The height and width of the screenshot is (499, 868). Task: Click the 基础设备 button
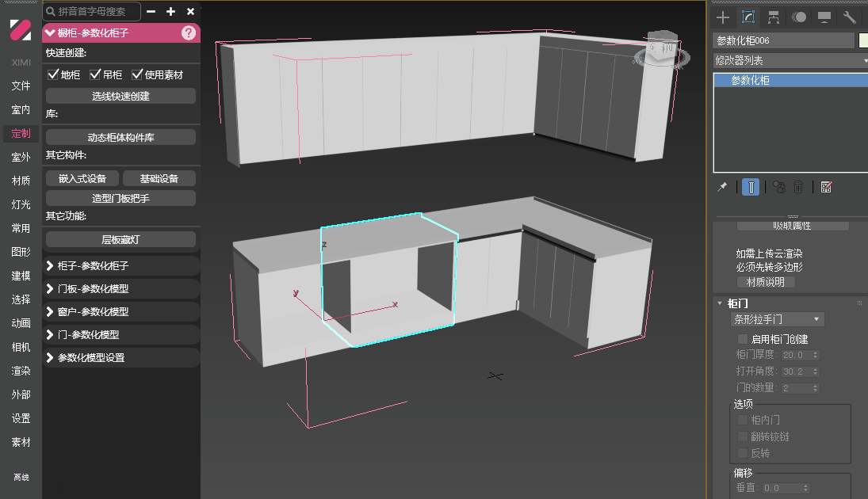click(159, 179)
